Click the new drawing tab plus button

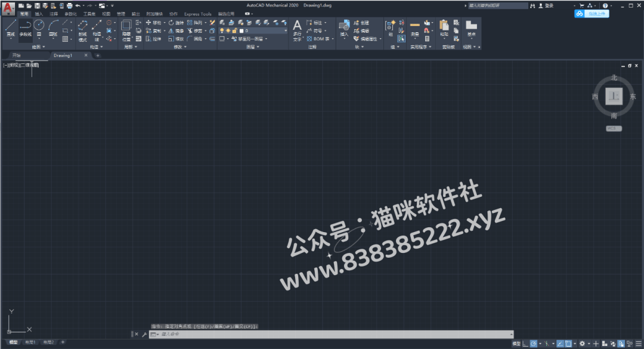98,55
